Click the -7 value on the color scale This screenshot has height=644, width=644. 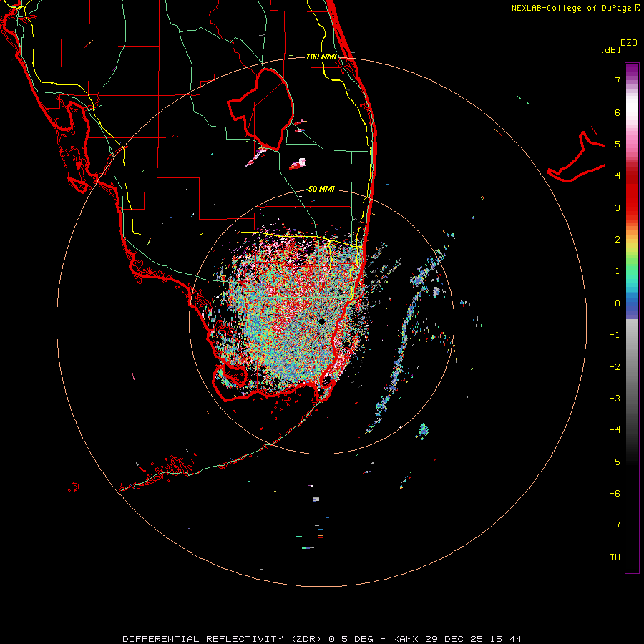615,525
